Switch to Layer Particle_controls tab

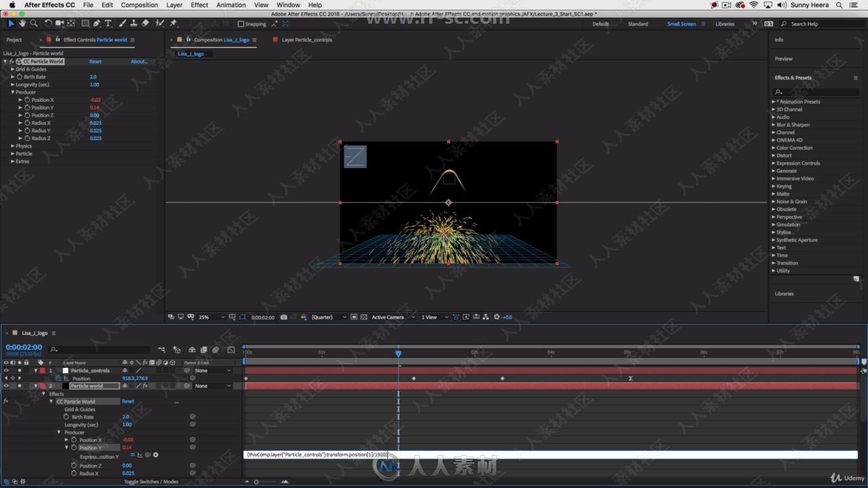[x=307, y=40]
